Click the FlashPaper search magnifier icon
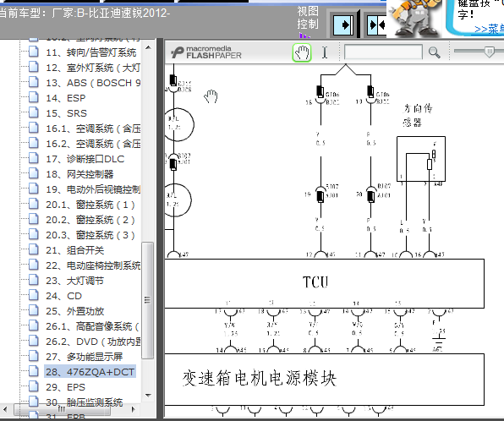 [x=434, y=52]
